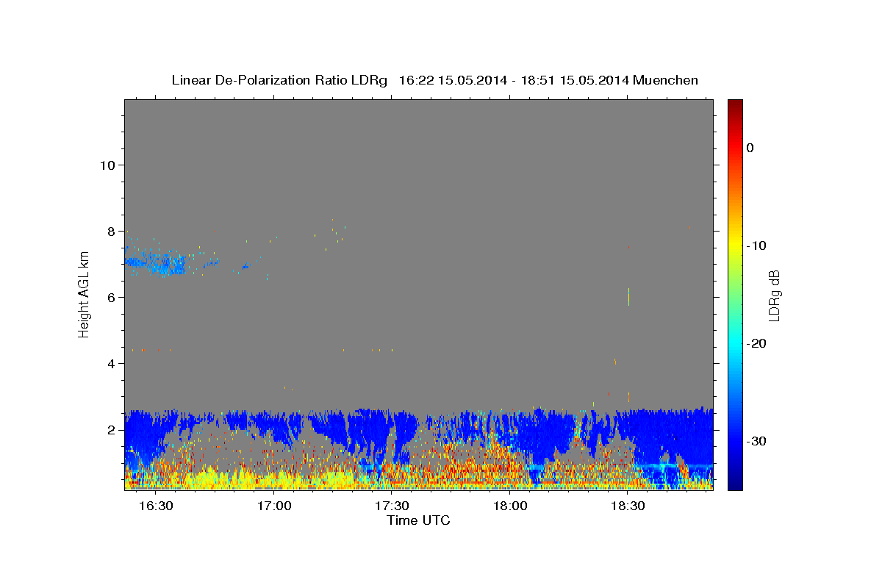
Task: Click the colorbar -20 label
Action: click(x=757, y=343)
